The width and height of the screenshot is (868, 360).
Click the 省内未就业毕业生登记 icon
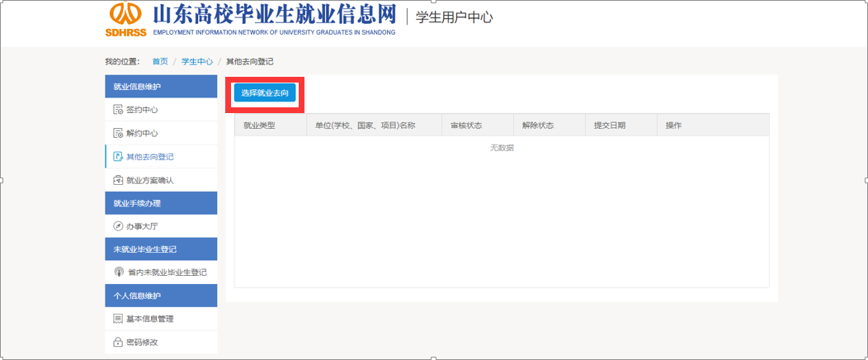(x=118, y=272)
